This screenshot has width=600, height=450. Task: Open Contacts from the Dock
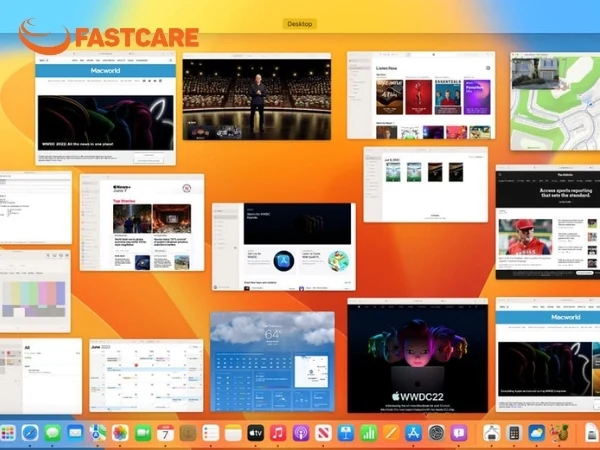[x=188, y=433]
